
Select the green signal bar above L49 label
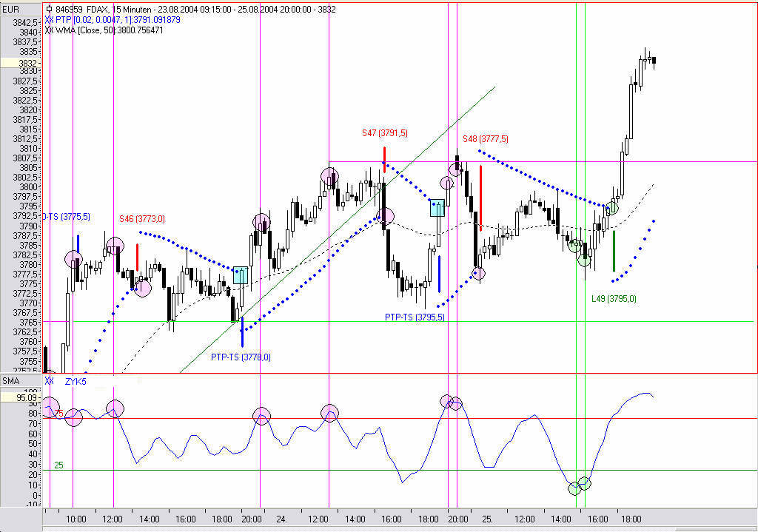(614, 251)
